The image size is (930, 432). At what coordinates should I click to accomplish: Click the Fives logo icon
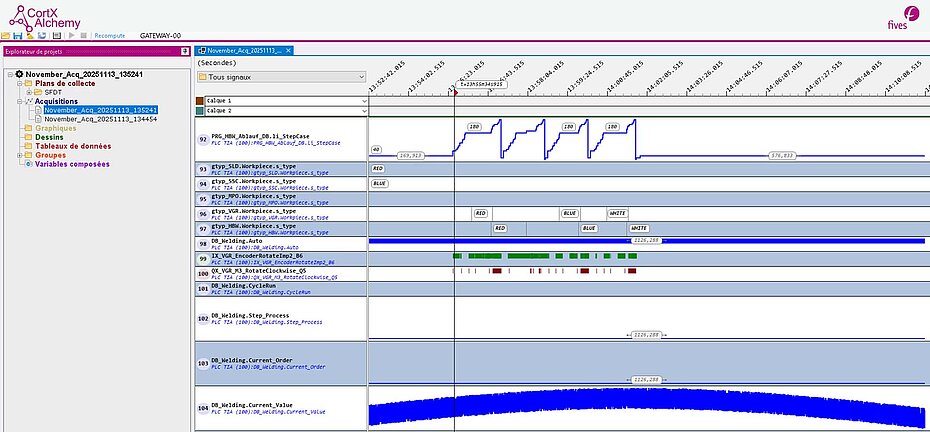point(895,24)
